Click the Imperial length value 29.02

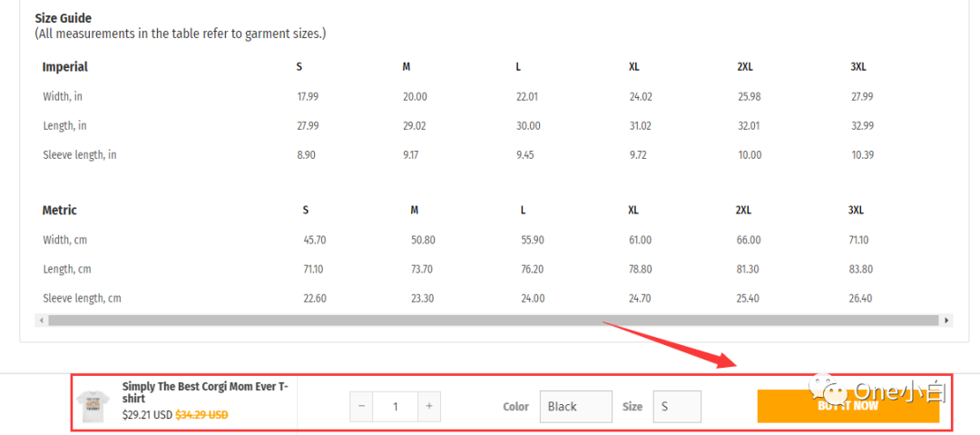click(x=415, y=126)
